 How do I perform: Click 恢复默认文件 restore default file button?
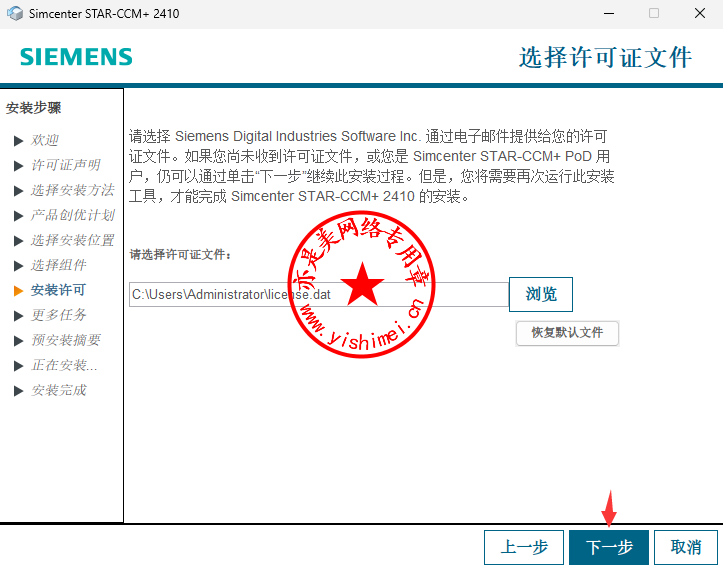pyautogui.click(x=567, y=332)
